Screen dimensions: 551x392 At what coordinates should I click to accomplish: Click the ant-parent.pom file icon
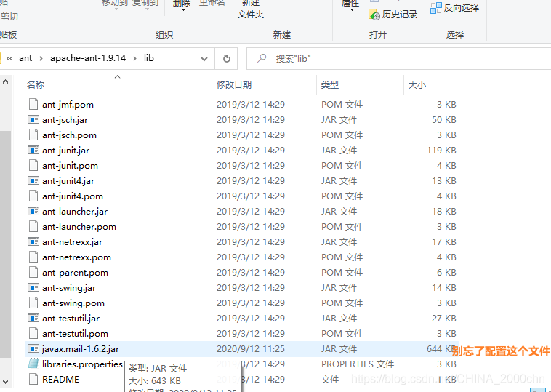tap(33, 273)
